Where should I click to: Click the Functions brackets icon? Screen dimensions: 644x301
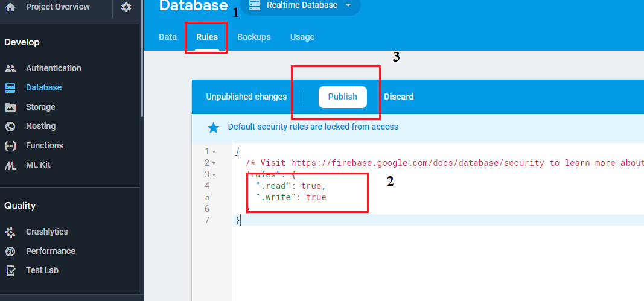click(x=10, y=146)
